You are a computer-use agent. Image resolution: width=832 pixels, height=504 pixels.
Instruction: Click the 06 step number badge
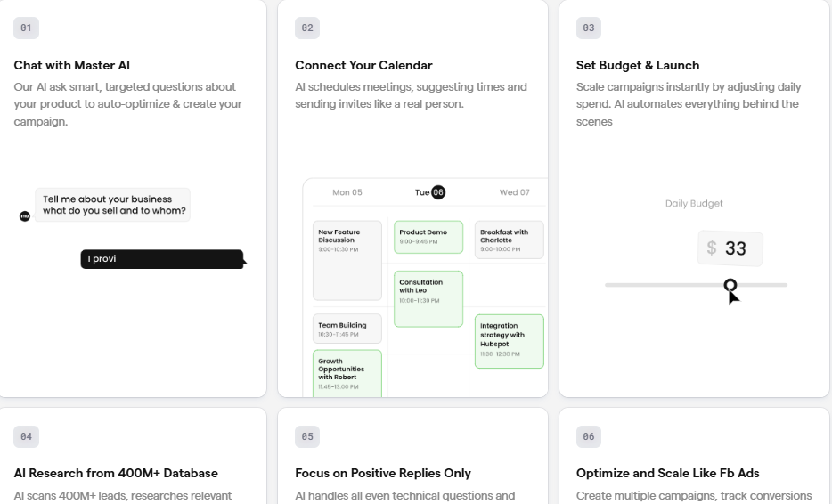point(589,436)
